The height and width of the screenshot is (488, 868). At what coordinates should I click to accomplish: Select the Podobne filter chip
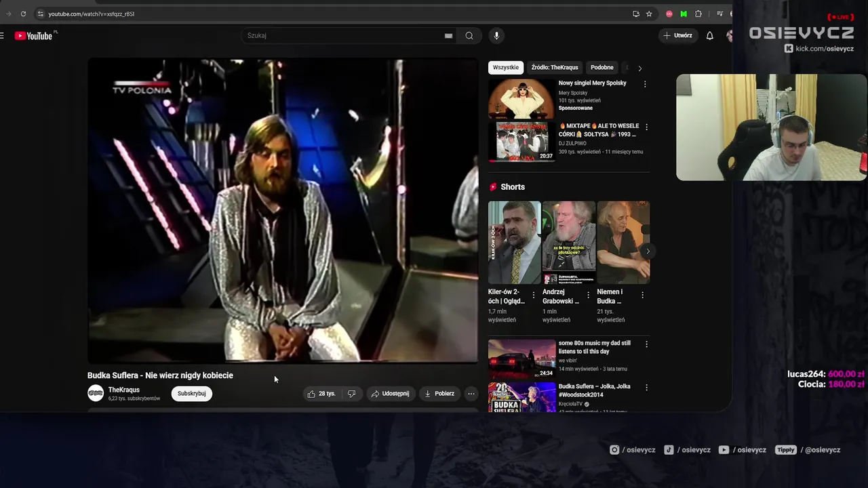(x=602, y=68)
